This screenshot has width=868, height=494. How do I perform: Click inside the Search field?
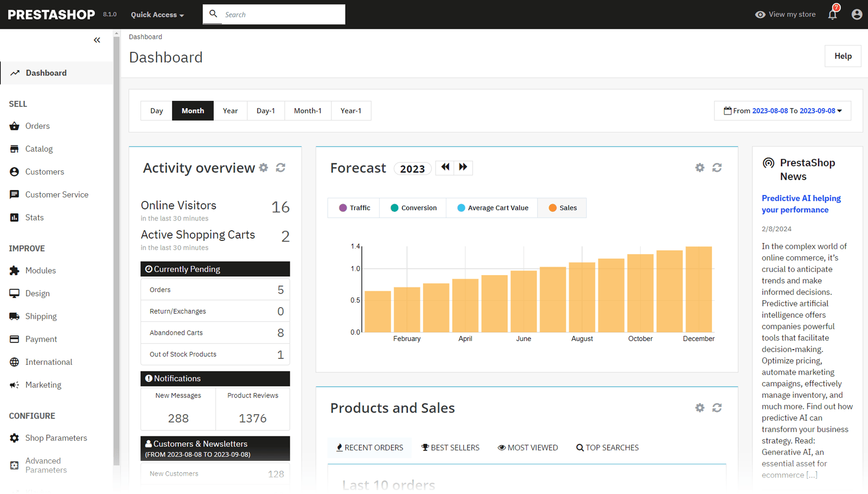[x=282, y=14]
